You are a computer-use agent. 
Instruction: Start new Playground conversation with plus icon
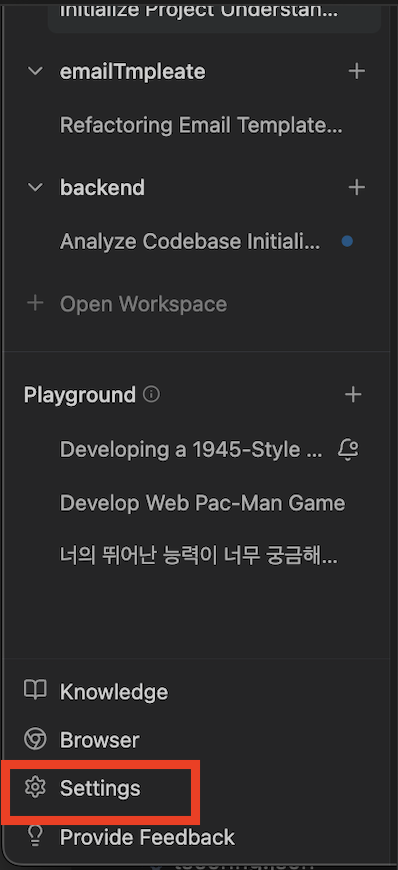353,394
